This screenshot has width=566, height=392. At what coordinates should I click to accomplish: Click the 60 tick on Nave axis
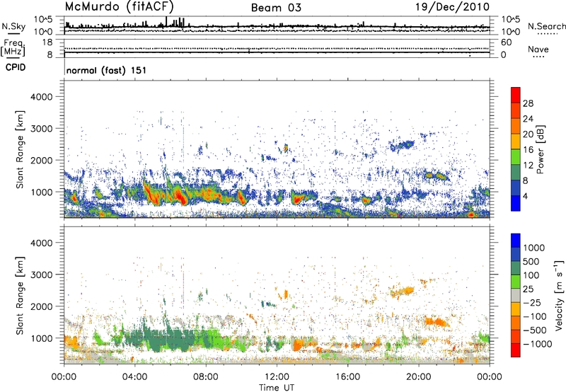click(x=506, y=42)
